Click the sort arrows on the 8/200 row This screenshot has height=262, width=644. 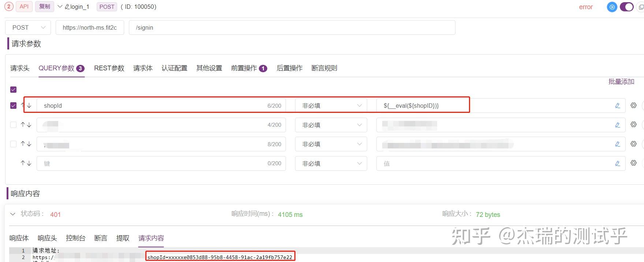[26, 144]
